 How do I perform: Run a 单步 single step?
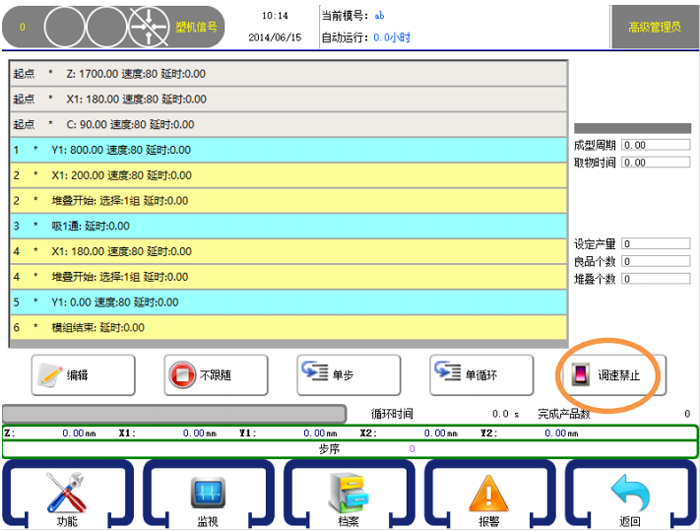point(348,375)
